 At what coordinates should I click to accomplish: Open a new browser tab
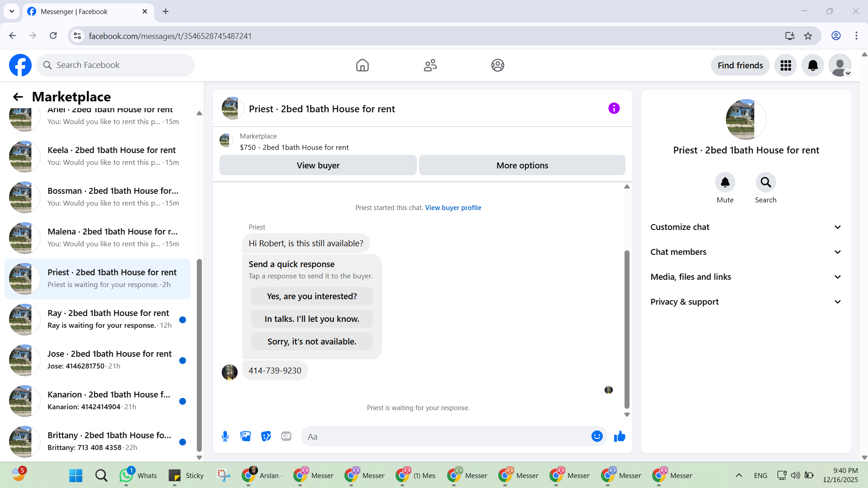166,12
